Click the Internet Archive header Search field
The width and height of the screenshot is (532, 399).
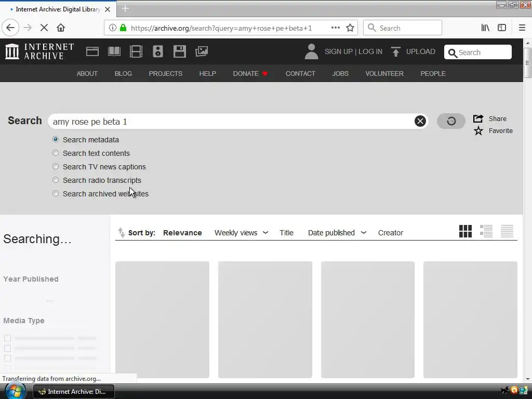click(478, 52)
